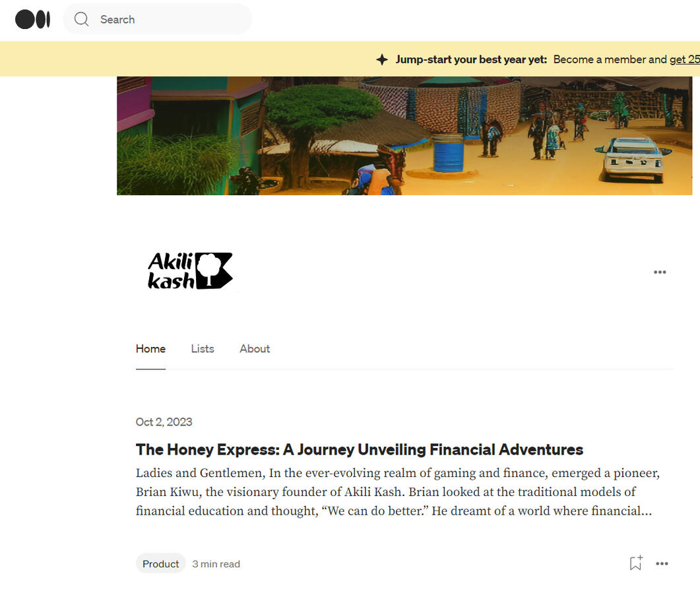Select the Product tag pill
This screenshot has width=700, height=599.
tap(160, 564)
